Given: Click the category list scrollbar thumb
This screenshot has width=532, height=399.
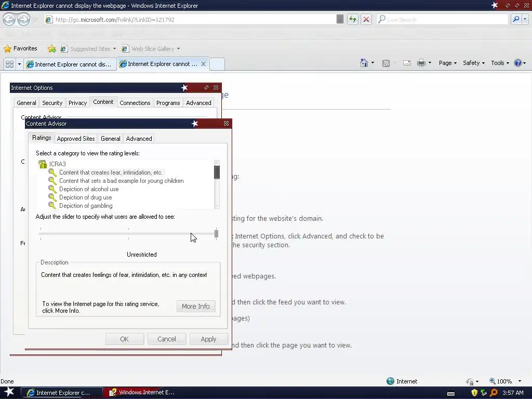Looking at the screenshot, I should (x=217, y=172).
